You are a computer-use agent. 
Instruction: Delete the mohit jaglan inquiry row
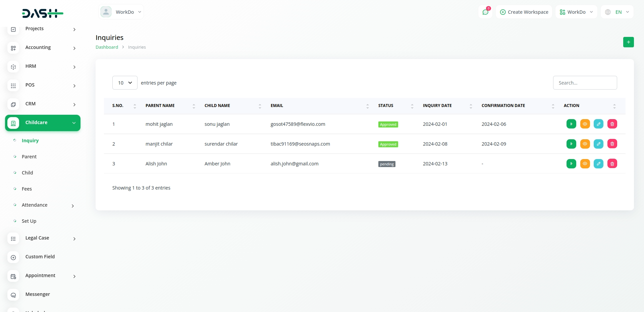[612, 124]
